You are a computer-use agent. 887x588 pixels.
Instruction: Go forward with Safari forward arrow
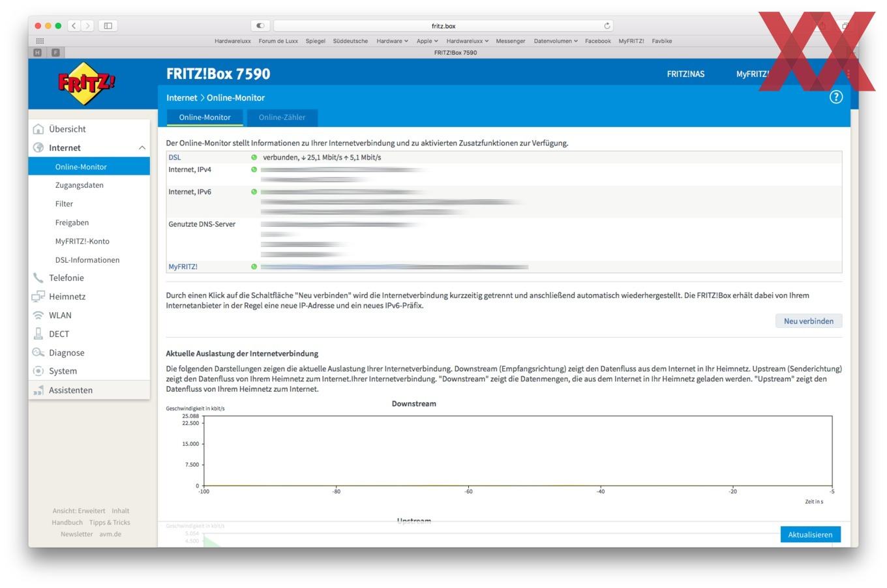[x=88, y=25]
